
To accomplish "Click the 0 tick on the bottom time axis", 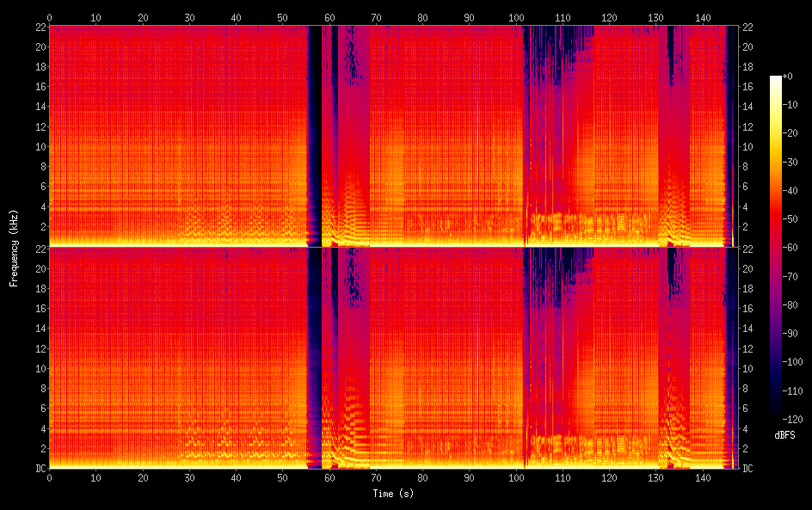I will point(49,478).
